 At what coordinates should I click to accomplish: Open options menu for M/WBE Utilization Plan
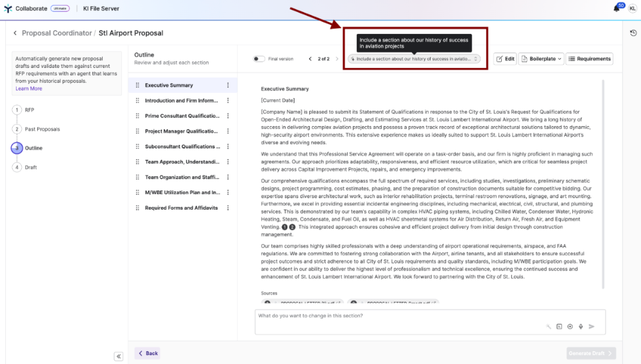coord(228,193)
